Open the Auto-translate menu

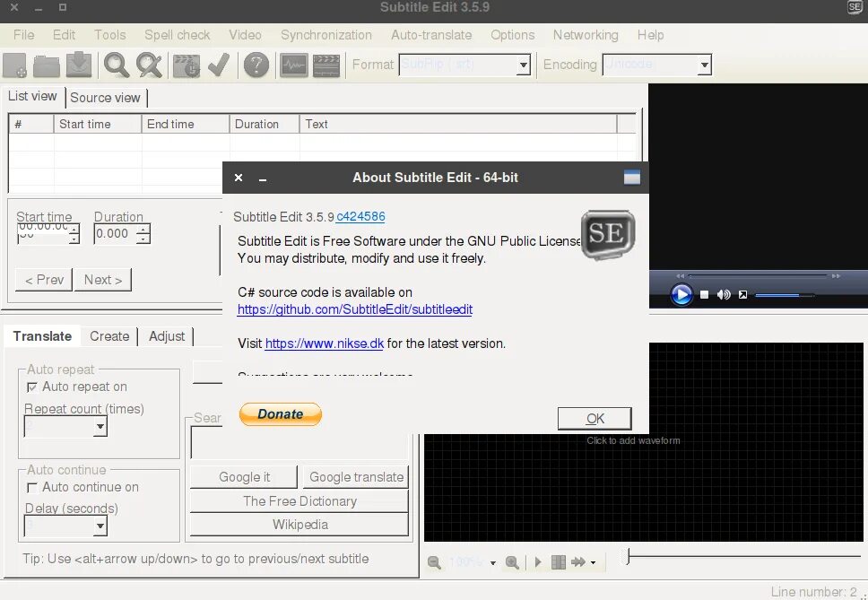pyautogui.click(x=431, y=35)
